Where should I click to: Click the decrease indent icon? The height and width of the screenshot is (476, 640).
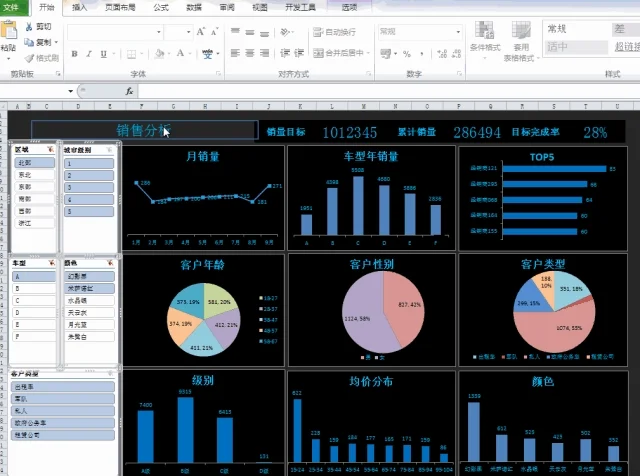click(x=285, y=53)
